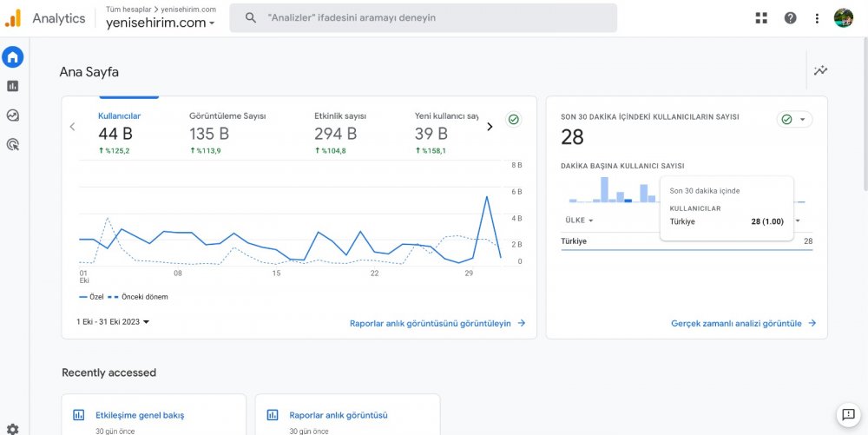Open the Advertising icon in sidebar
This screenshot has height=435, width=868.
click(x=12, y=145)
